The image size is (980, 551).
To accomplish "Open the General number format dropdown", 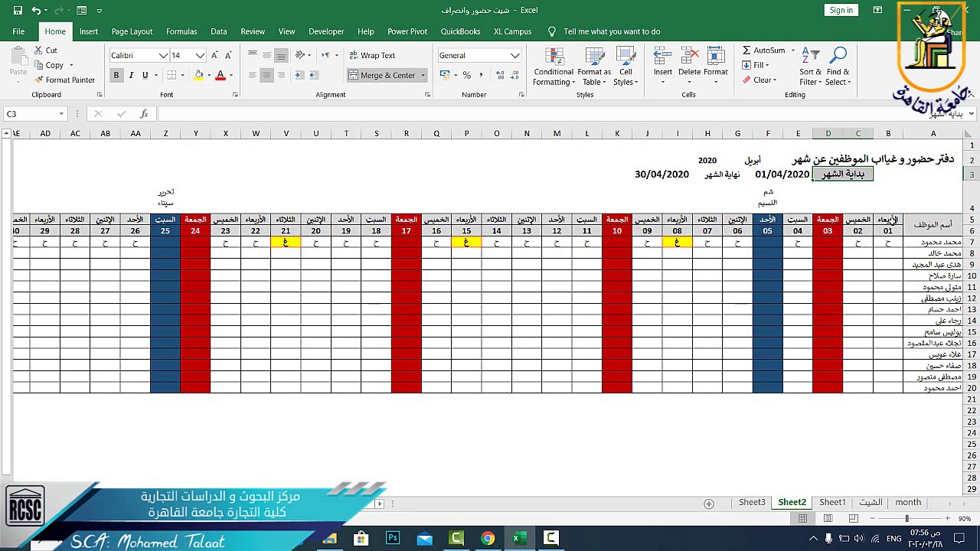I will coord(515,55).
